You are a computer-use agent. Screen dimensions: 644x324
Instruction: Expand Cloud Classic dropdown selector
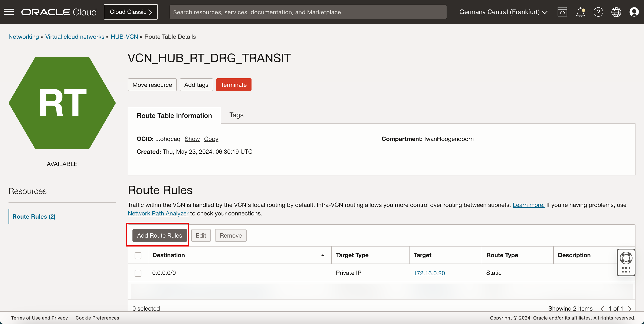(131, 11)
